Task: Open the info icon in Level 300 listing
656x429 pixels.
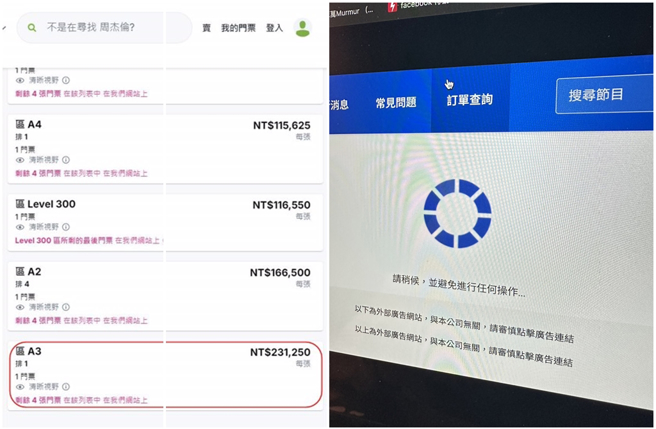Action: pos(66,227)
